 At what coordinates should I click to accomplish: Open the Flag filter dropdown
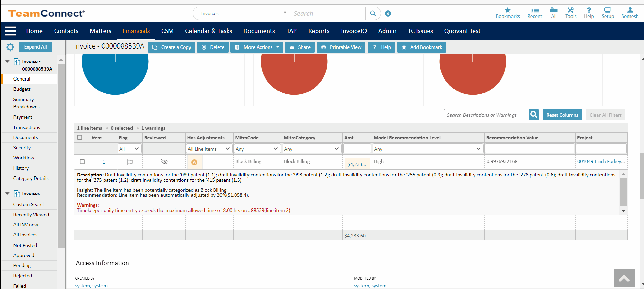[x=129, y=149]
